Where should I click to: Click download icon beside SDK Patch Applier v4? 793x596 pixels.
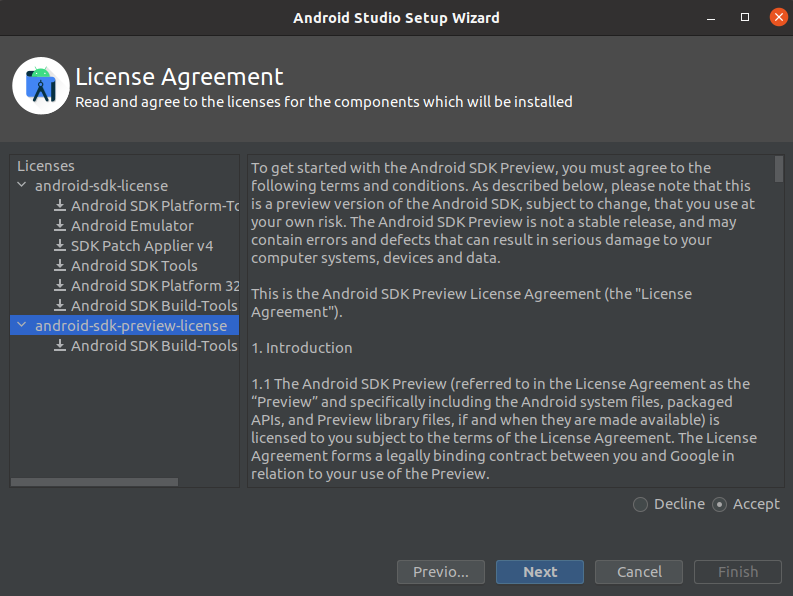tap(60, 245)
